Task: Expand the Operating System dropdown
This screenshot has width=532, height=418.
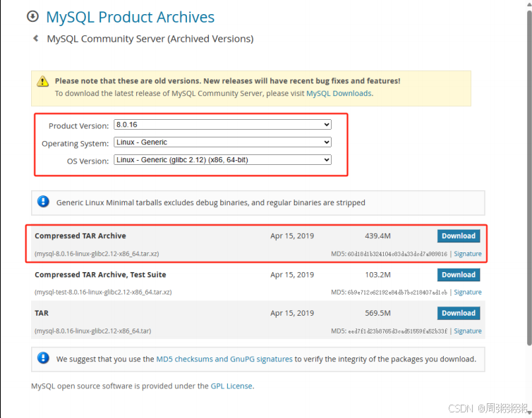Action: pyautogui.click(x=222, y=142)
